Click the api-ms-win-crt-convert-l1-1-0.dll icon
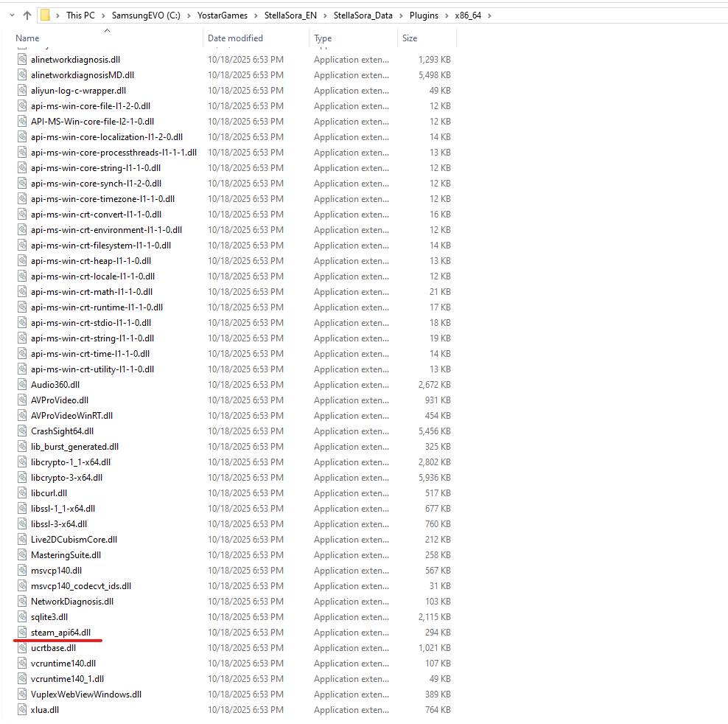 22,214
